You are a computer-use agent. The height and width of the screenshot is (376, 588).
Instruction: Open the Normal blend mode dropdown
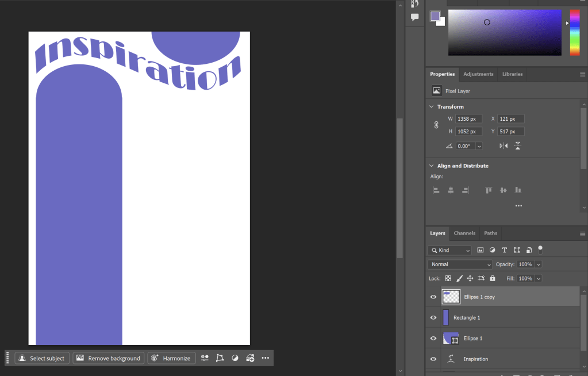[460, 264]
